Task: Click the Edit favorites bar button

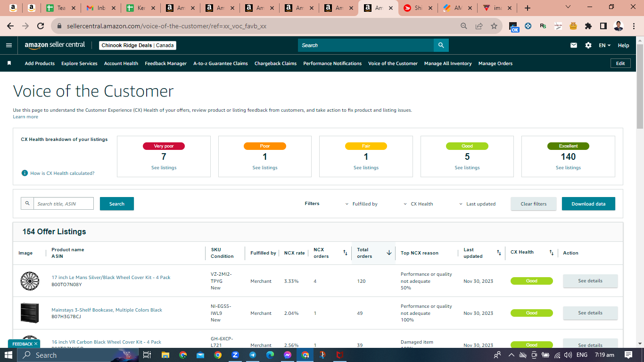Action: tap(620, 63)
